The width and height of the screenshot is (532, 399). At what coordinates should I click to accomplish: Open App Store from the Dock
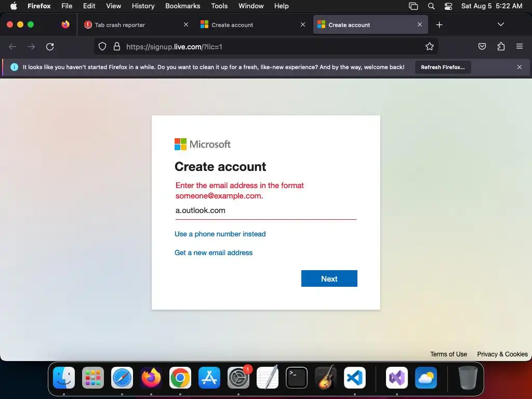point(209,378)
